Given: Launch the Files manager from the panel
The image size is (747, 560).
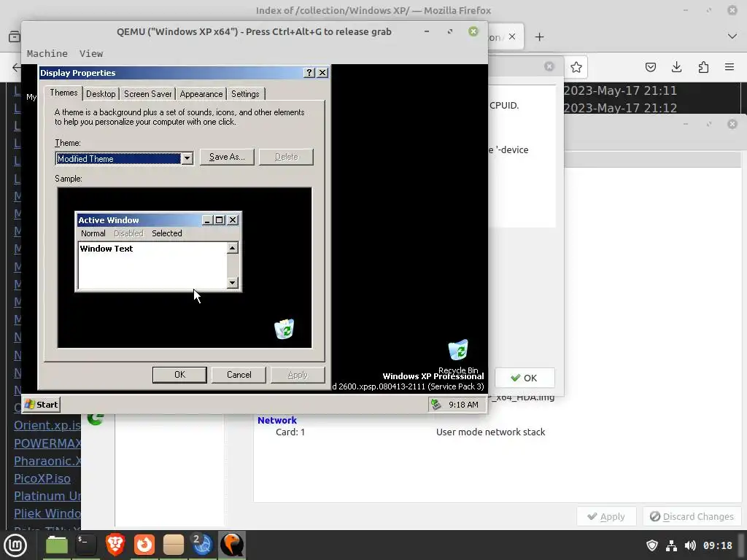Looking at the screenshot, I should (x=57, y=545).
